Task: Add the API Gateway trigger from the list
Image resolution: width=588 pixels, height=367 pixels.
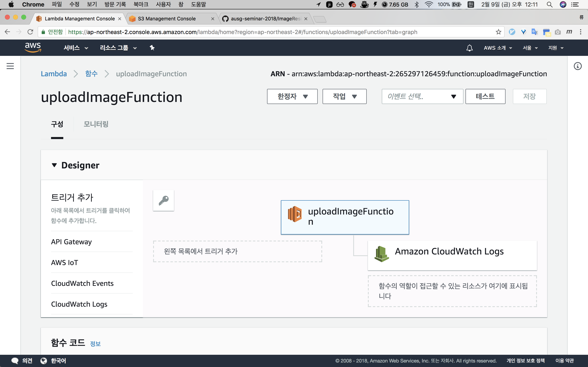Action: tap(71, 242)
